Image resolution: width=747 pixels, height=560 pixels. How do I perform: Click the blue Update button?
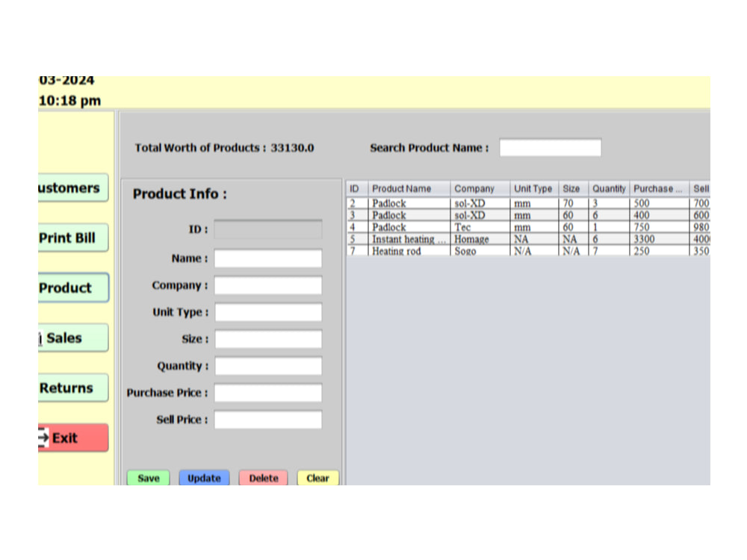pyautogui.click(x=204, y=478)
